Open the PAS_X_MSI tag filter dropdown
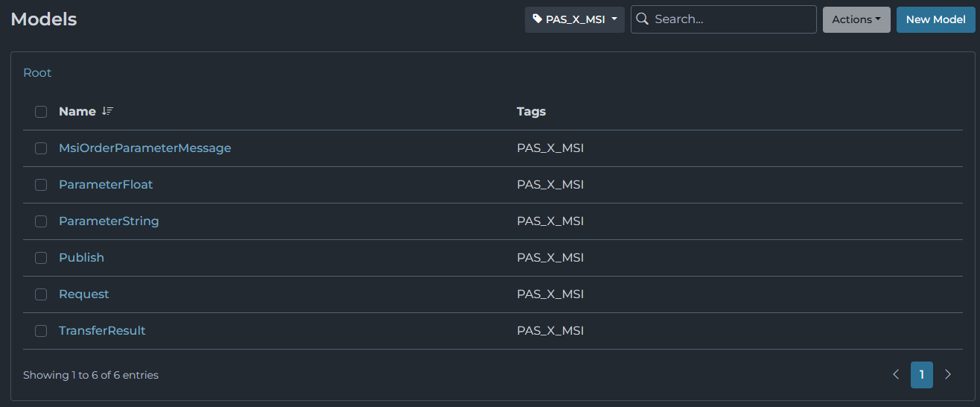The height and width of the screenshot is (407, 980). coord(575,19)
